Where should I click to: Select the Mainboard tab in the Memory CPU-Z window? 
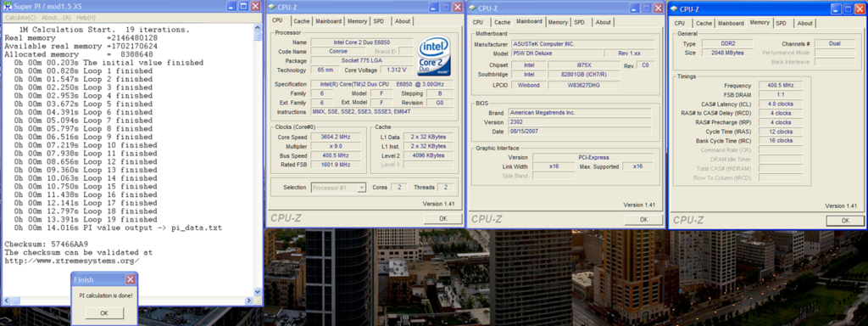click(731, 23)
